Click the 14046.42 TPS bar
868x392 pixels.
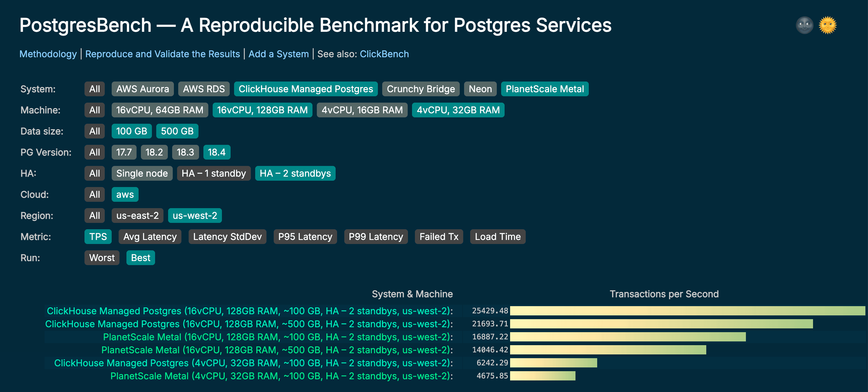coord(608,350)
